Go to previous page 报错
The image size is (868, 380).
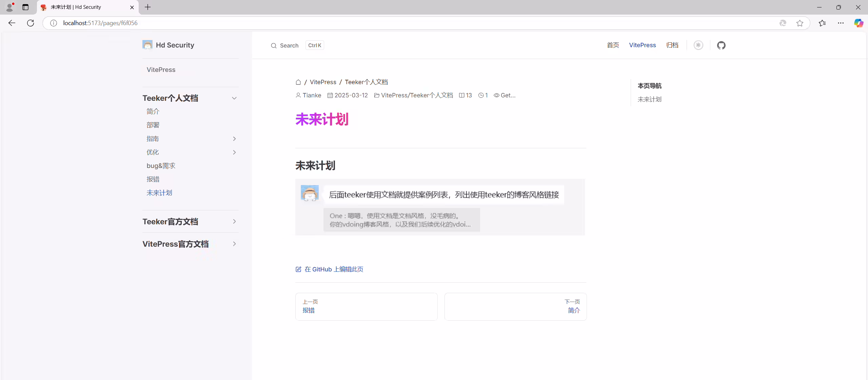click(x=366, y=307)
